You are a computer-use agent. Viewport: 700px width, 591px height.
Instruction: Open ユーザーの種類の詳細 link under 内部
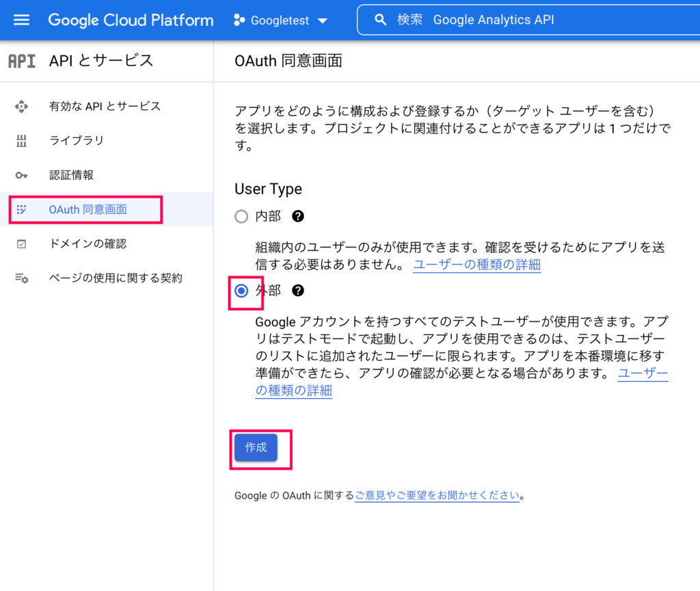pos(476,265)
